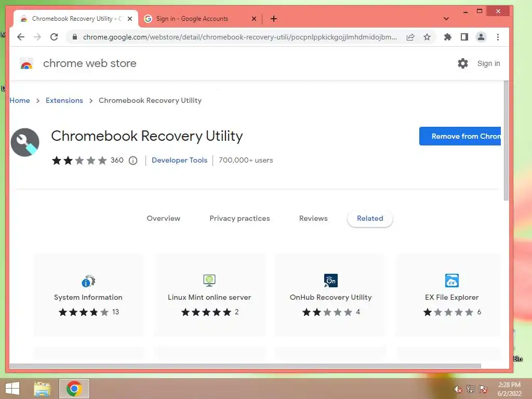Click the chrome web store heading text
The width and height of the screenshot is (532, 399).
(x=89, y=63)
